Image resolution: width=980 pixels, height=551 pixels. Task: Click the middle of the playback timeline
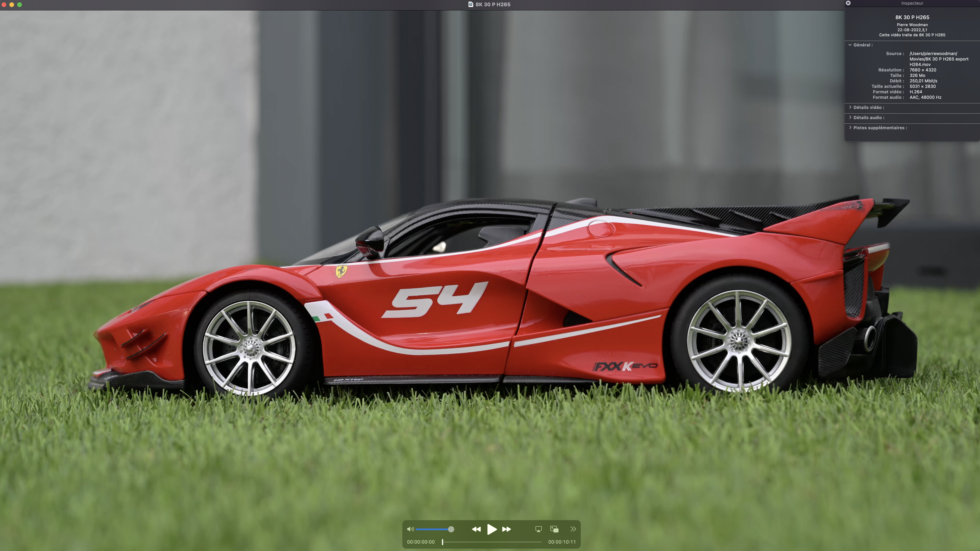click(492, 542)
